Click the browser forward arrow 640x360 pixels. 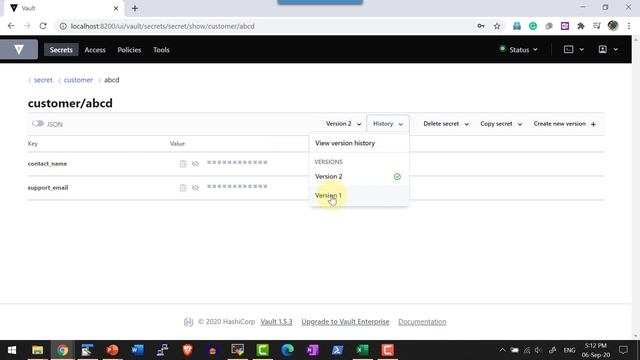point(27,26)
